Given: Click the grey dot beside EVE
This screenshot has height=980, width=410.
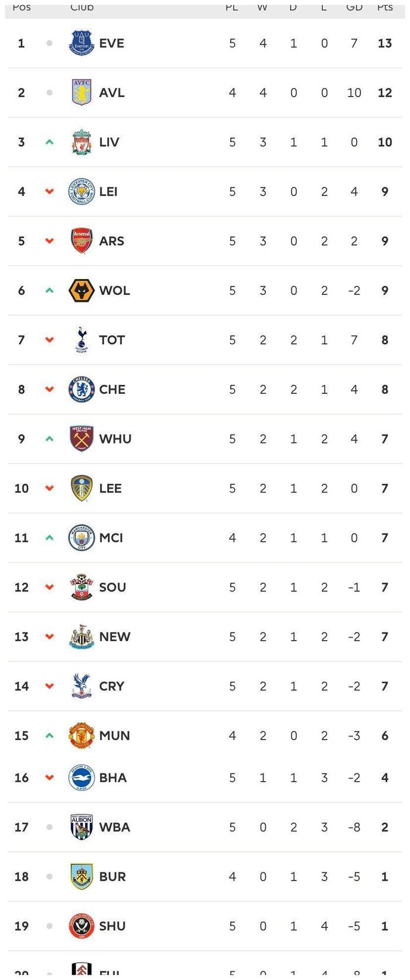Looking at the screenshot, I should (50, 43).
